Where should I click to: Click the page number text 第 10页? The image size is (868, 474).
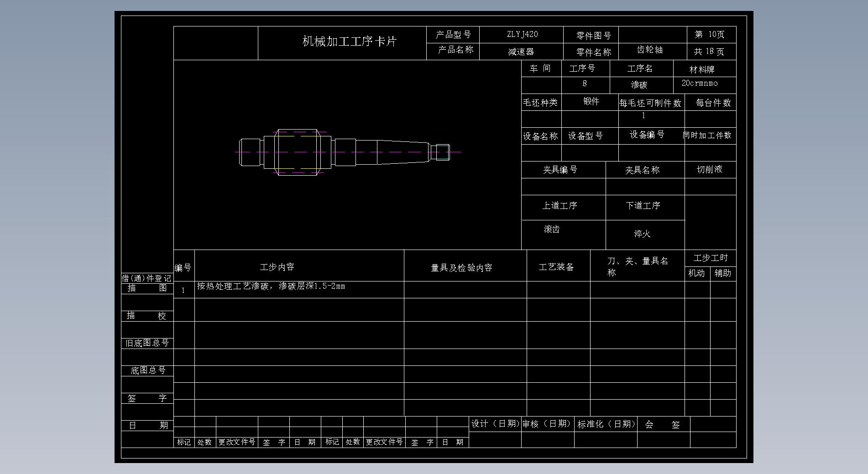tap(710, 35)
